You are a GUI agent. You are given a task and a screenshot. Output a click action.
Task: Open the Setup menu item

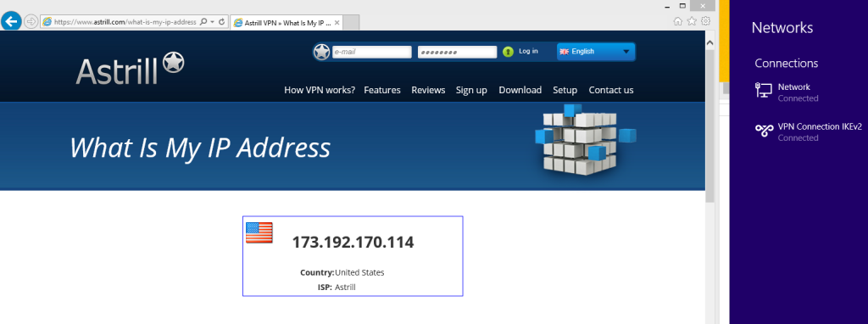[x=565, y=90]
